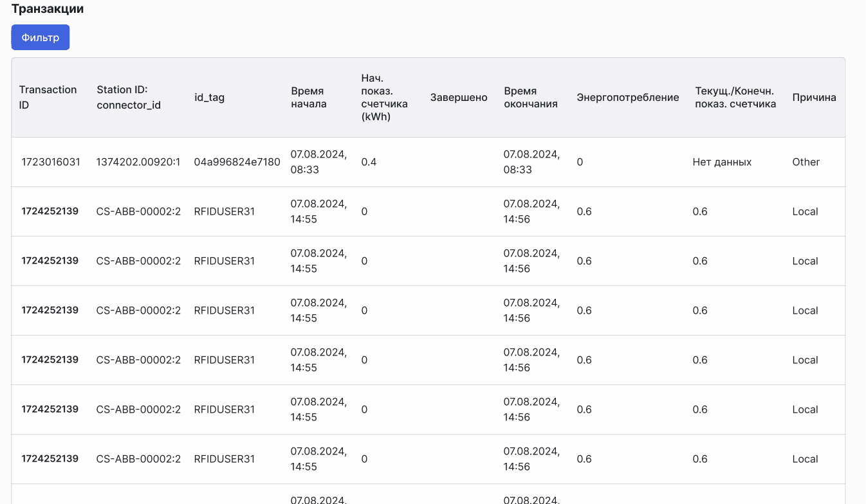Click the Фильтр button

pos(40,37)
